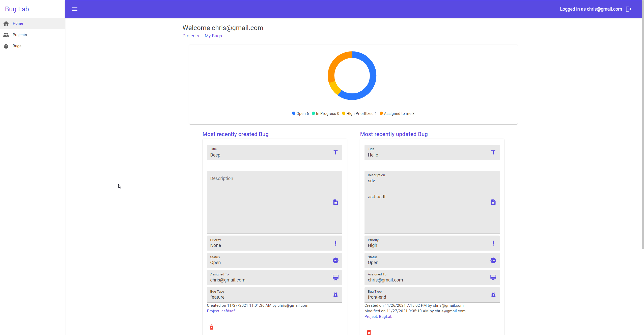Screen dimensions: 644x335
Task: Click the assigned-to icon on Hello bug
Action: pyautogui.click(x=493, y=277)
